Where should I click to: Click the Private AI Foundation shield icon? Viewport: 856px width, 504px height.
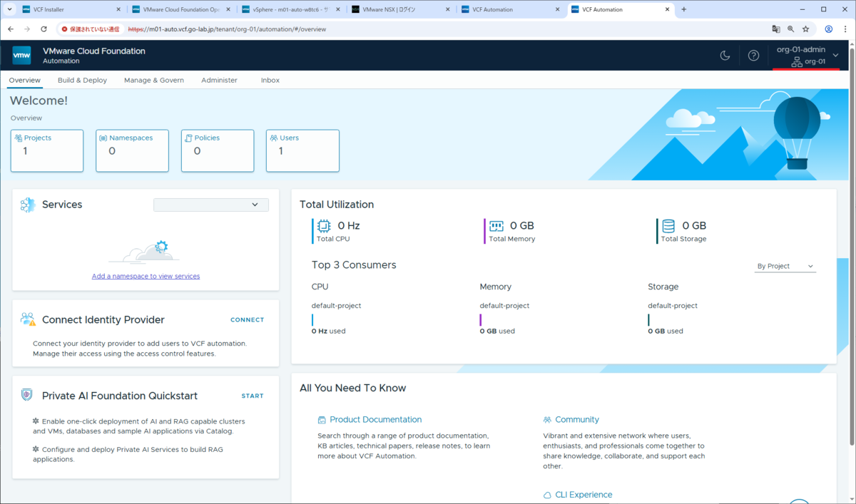[x=27, y=395]
